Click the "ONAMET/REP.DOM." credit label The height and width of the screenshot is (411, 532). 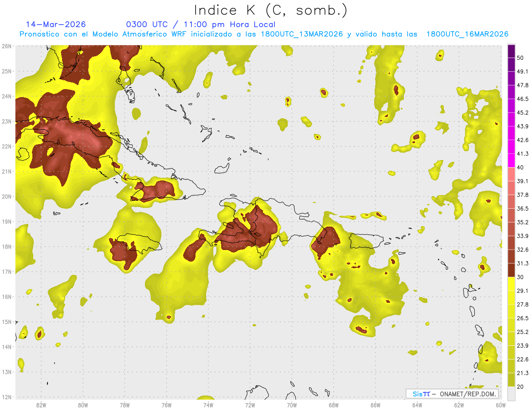pos(468,394)
